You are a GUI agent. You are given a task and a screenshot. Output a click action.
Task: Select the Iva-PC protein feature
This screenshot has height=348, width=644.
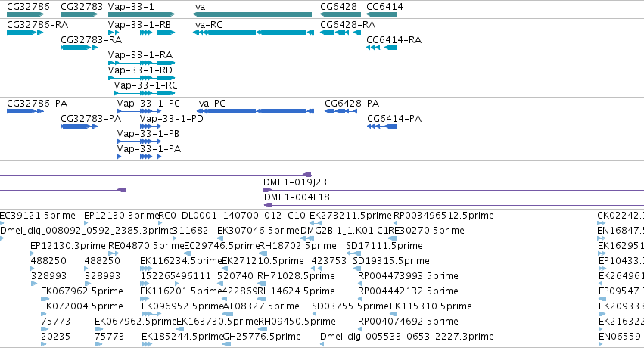coord(256,111)
